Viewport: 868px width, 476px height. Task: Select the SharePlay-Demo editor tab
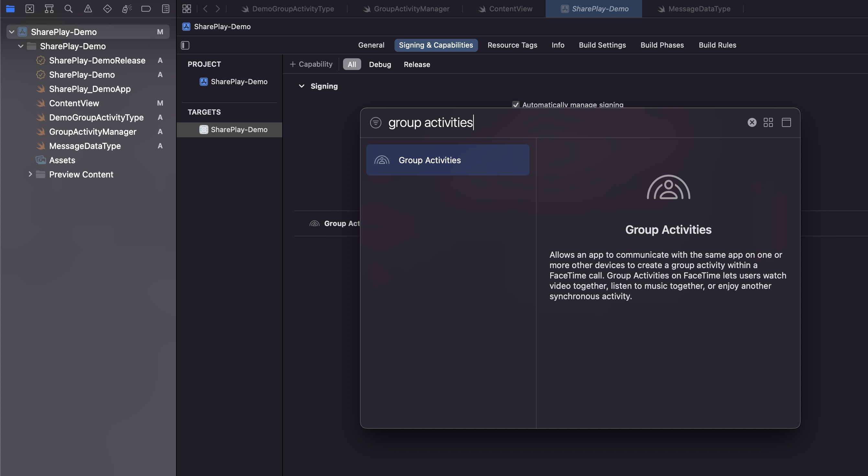tap(594, 9)
